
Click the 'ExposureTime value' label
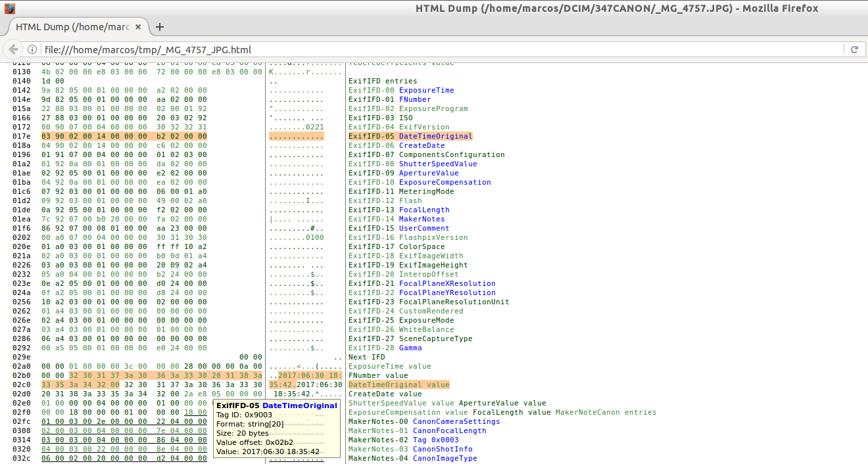click(x=390, y=367)
